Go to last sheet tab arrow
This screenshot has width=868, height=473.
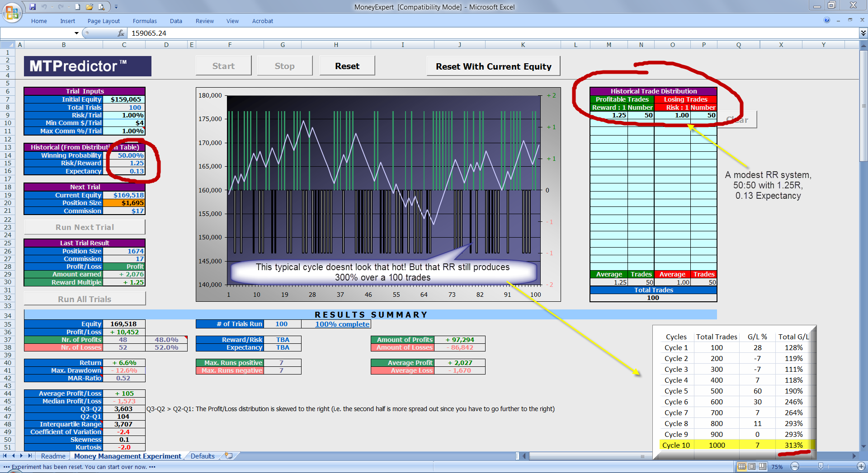pyautogui.click(x=30, y=456)
